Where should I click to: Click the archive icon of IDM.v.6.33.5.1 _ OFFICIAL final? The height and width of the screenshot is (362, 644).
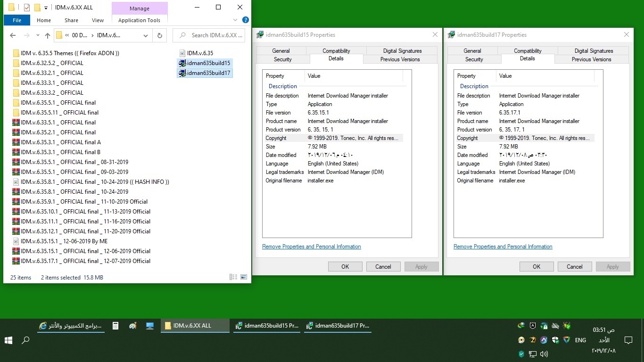coord(16,123)
